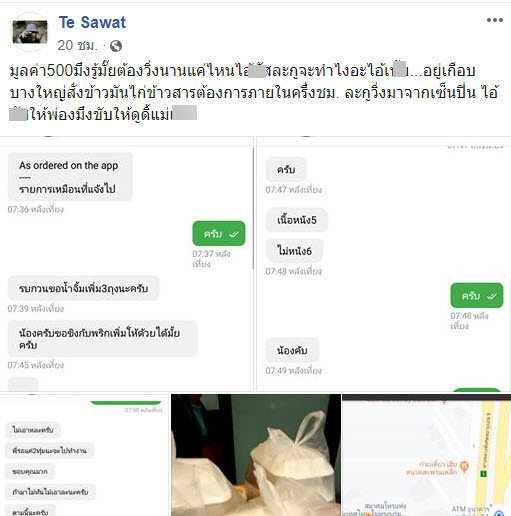Open the photo of food in plastic bags
This screenshot has height=516, width=511.
point(256,455)
